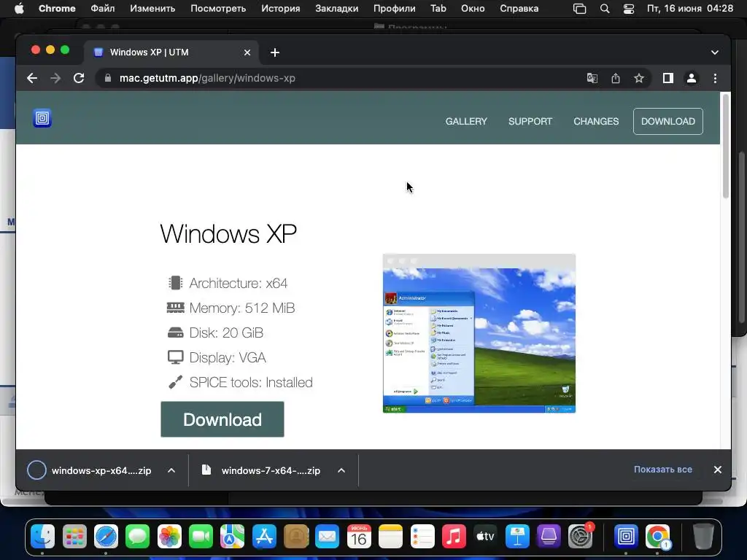
Task: Open Control Center in menu bar
Action: pyautogui.click(x=629, y=9)
